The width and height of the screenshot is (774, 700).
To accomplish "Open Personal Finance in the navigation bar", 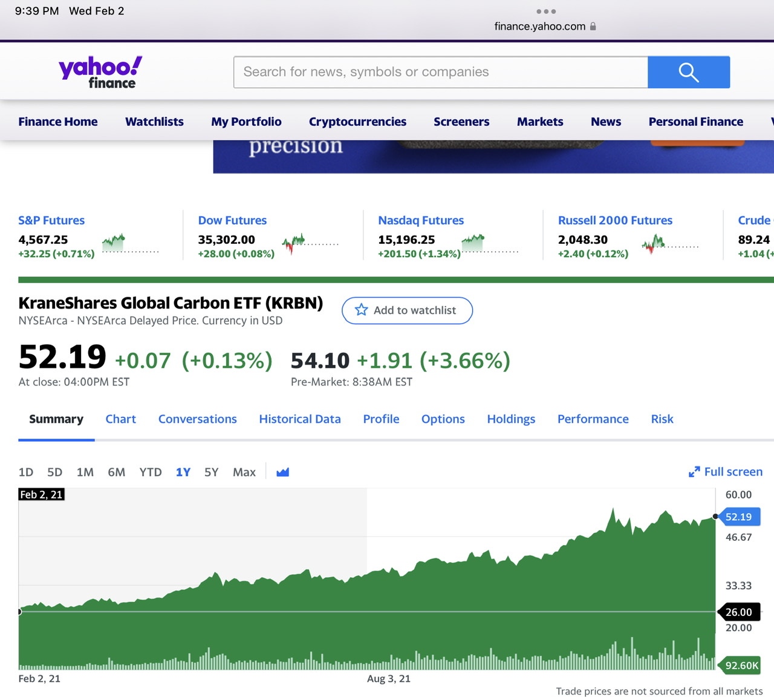I will (x=696, y=122).
